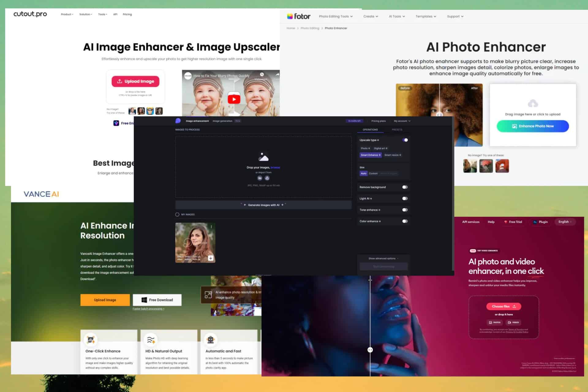Viewport: 588px width, 392px height.
Task: Expand Photo Editing Tools menu in Fotor
Action: [336, 17]
